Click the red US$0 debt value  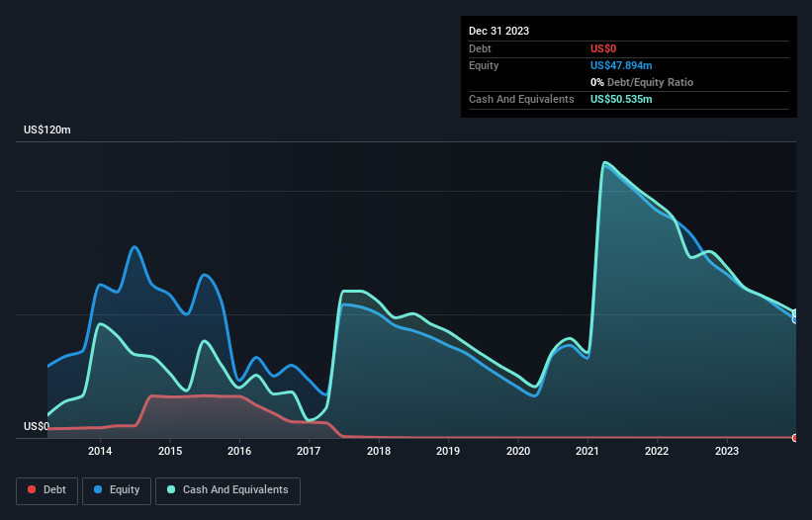[603, 48]
